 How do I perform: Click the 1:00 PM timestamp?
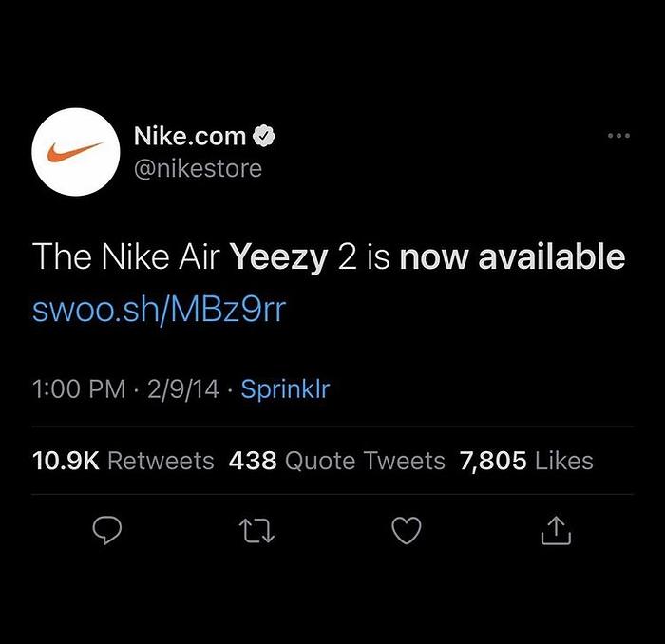79,388
